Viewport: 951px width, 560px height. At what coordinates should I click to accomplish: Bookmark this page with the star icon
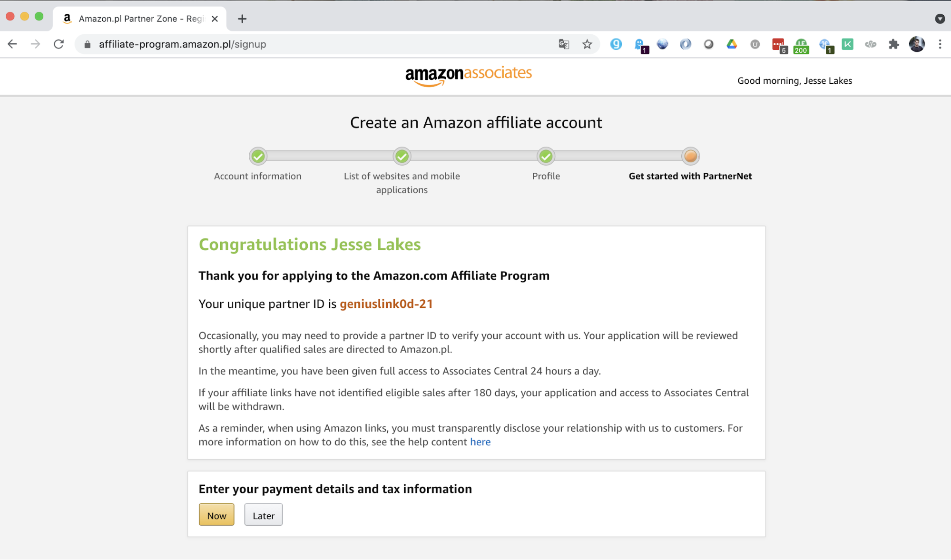point(587,44)
